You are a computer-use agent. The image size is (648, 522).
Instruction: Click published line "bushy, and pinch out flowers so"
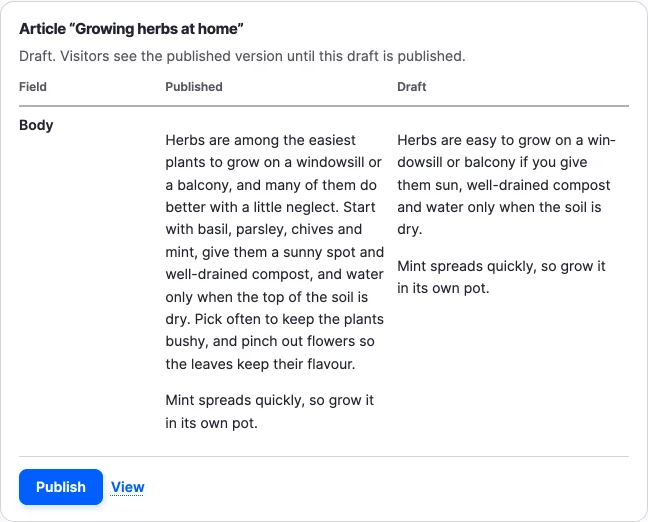pyautogui.click(x=270, y=341)
